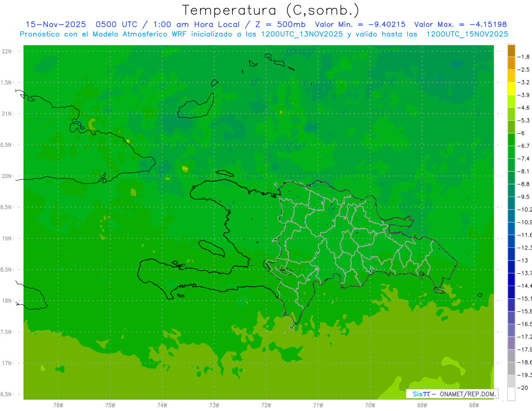Click the "-8.8" color scale label
The image size is (532, 411).
[524, 184]
